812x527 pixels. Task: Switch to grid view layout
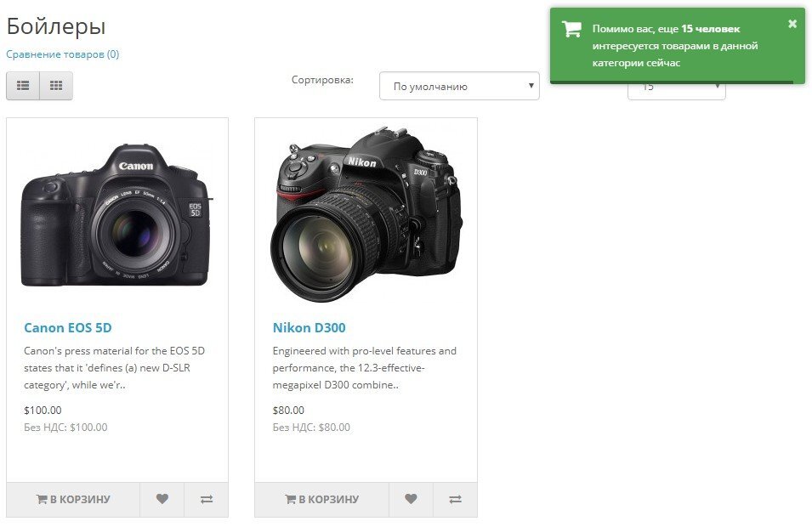coord(56,86)
